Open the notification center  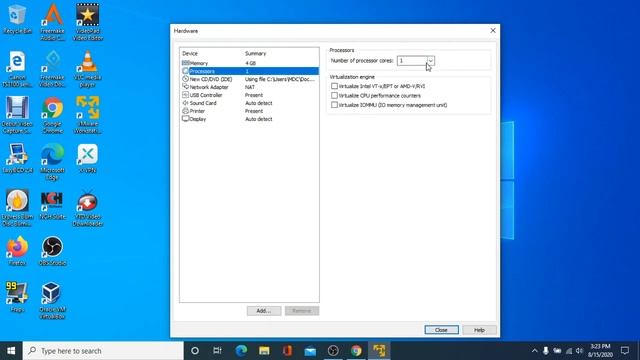tap(624, 351)
